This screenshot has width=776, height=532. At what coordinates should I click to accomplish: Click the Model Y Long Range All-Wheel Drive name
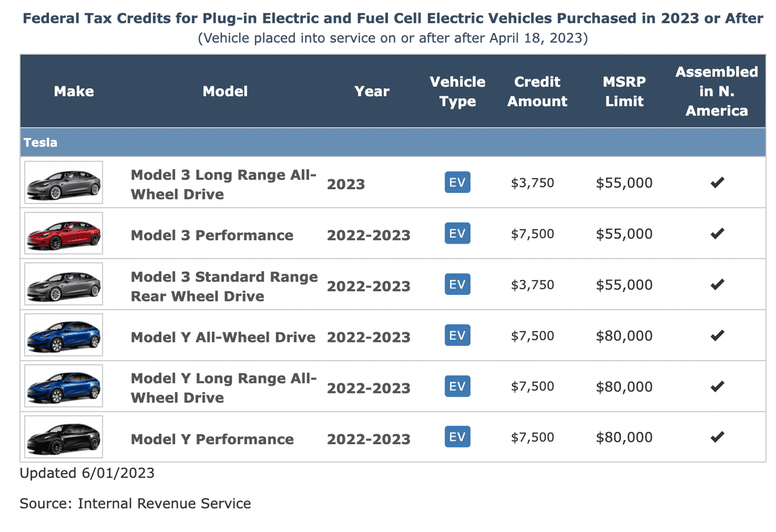point(223,388)
